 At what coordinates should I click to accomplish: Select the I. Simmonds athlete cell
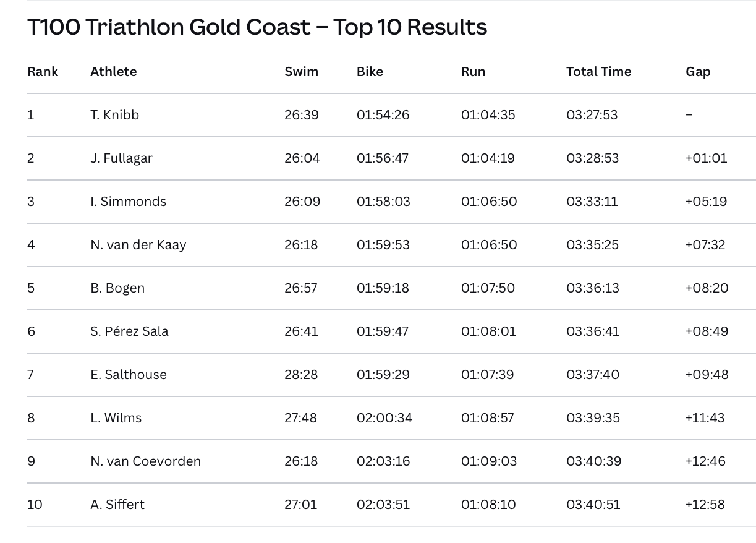(128, 202)
